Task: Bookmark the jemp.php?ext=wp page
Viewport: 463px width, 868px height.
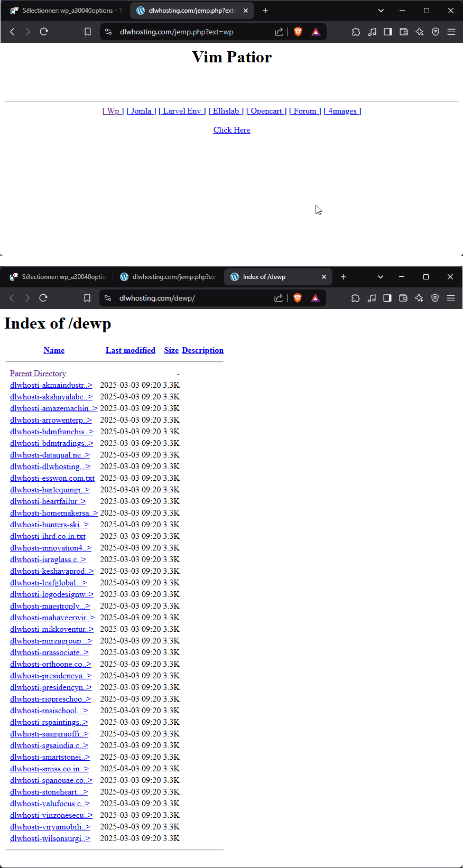Action: [88, 32]
